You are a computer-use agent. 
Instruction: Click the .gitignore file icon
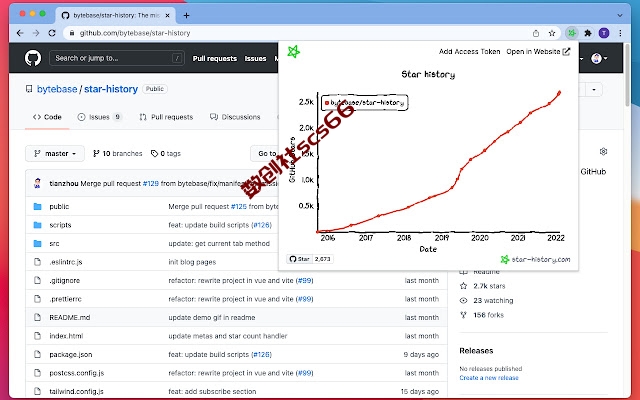tap(38, 280)
